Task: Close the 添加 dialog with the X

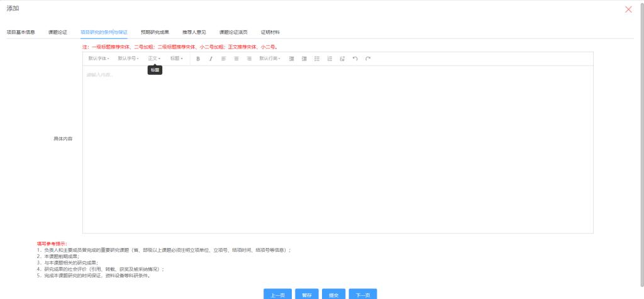Action: (x=628, y=9)
